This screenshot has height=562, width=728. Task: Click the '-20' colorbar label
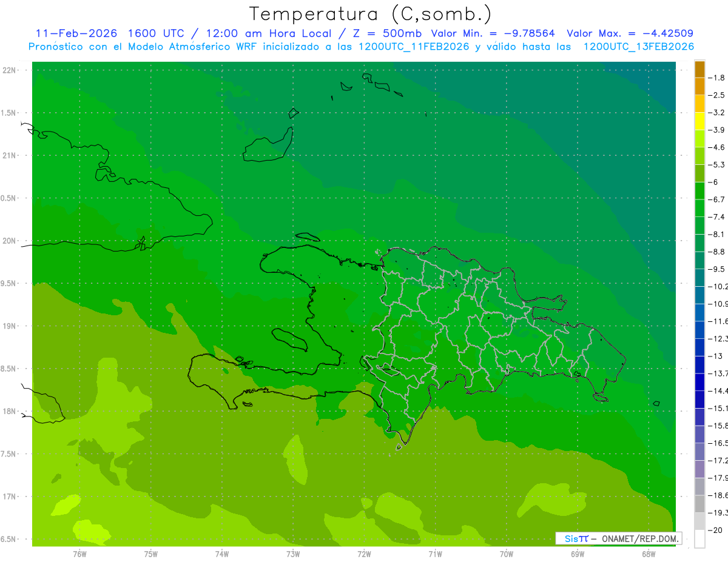(715, 530)
